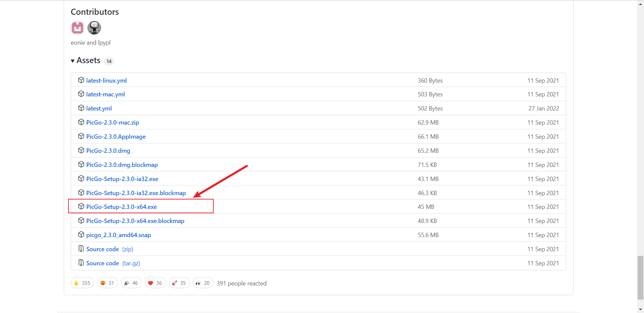This screenshot has width=644, height=313.
Task: Click package icon beside PicGo-Setup-2.3.0-ia32.exe.blockmap
Action: pyautogui.click(x=81, y=192)
